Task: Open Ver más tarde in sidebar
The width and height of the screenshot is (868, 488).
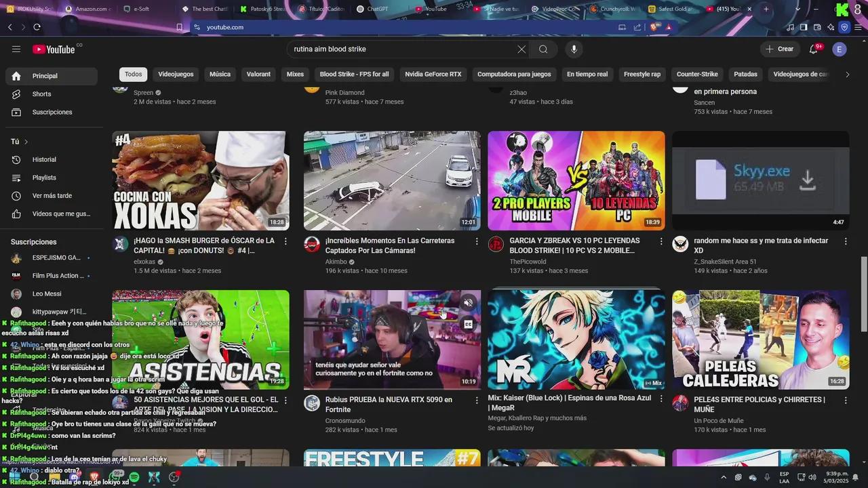Action: pos(52,196)
